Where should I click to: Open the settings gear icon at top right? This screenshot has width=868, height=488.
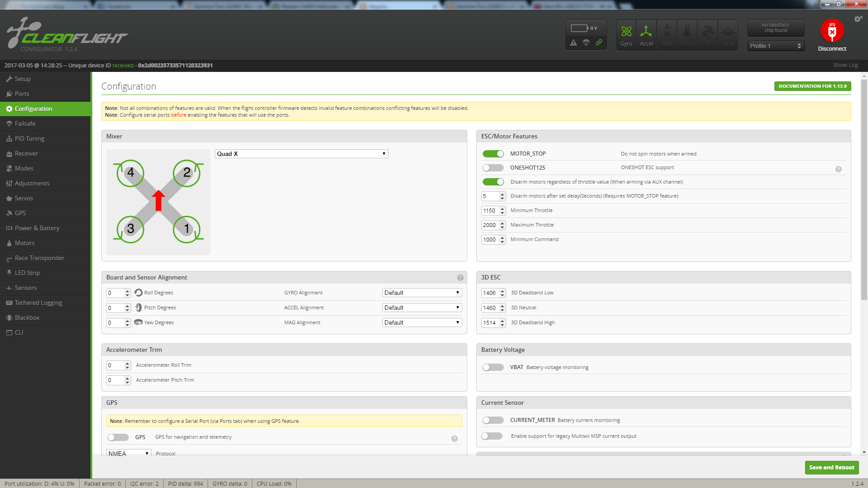tap(858, 19)
